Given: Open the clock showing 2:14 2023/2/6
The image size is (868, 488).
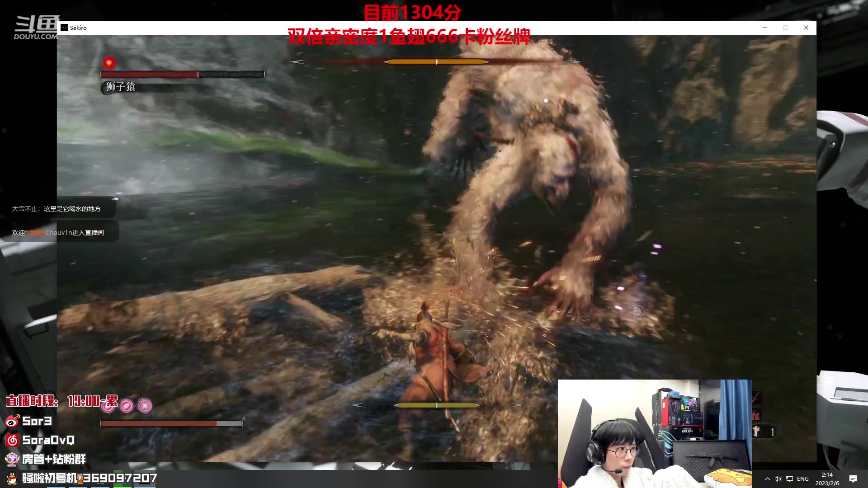Looking at the screenshot, I should (827, 479).
